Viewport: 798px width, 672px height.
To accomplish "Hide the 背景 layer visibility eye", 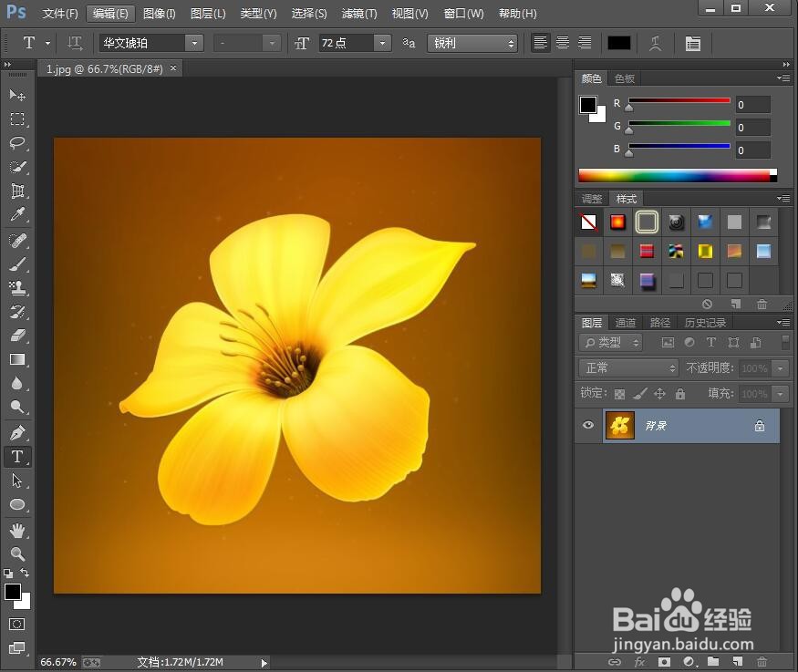I will [588, 425].
